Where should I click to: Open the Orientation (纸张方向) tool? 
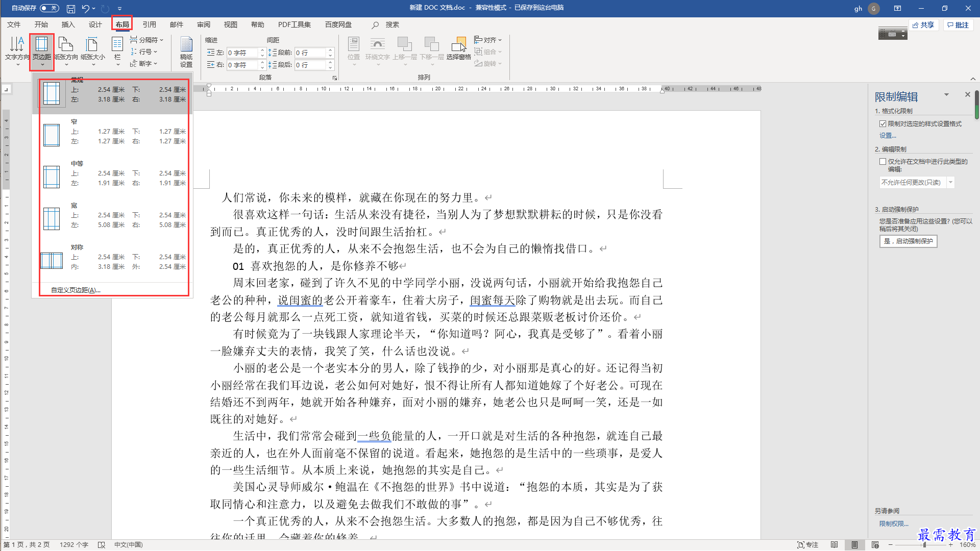pos(66,51)
